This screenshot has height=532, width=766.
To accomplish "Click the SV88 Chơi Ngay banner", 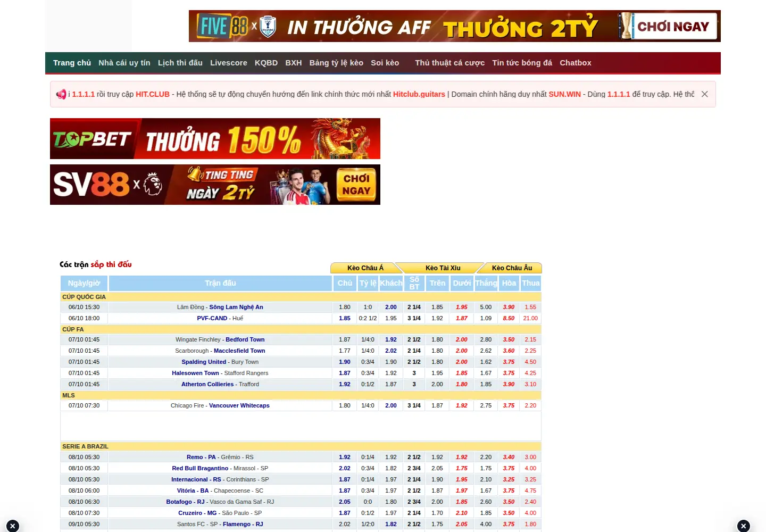I will point(215,185).
